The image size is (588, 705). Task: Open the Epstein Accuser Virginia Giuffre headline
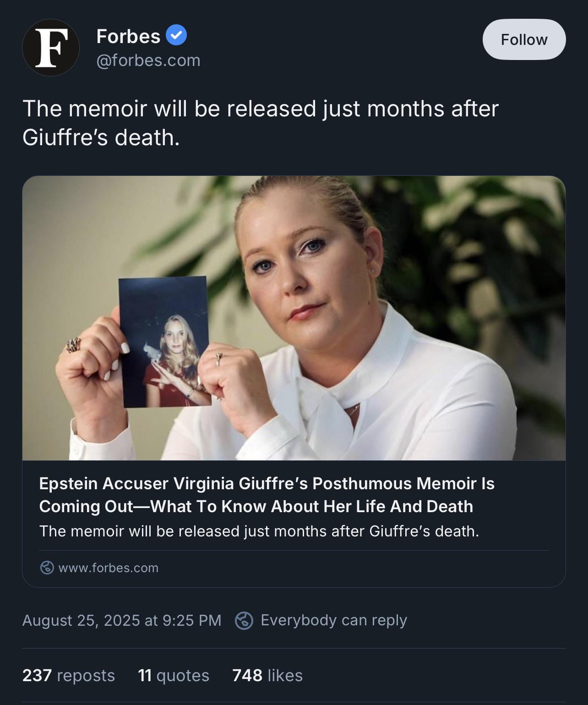pyautogui.click(x=267, y=495)
